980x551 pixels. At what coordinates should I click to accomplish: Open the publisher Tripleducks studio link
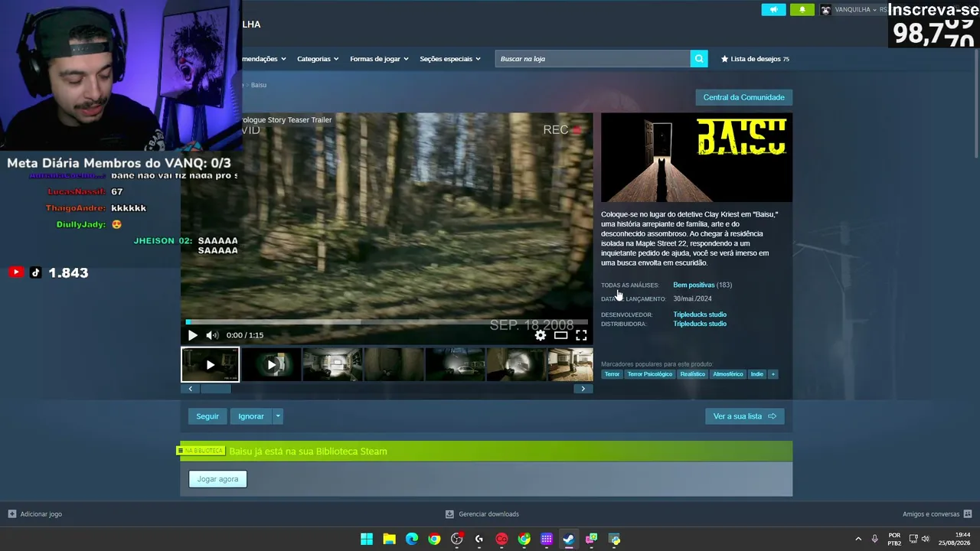point(700,324)
